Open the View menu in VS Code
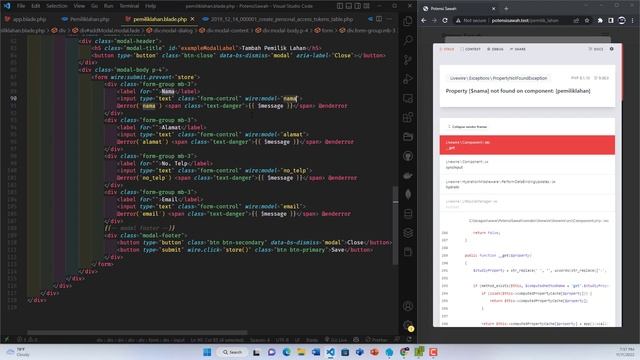The image size is (640, 360). tap(79, 6)
